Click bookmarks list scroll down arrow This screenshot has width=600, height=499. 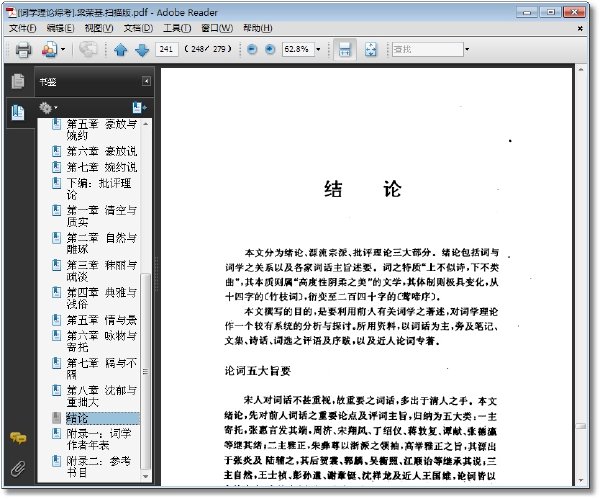(145, 476)
